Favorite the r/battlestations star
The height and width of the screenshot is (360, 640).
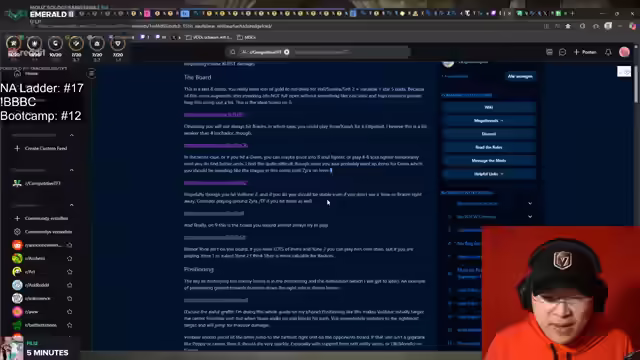pyautogui.click(x=69, y=325)
